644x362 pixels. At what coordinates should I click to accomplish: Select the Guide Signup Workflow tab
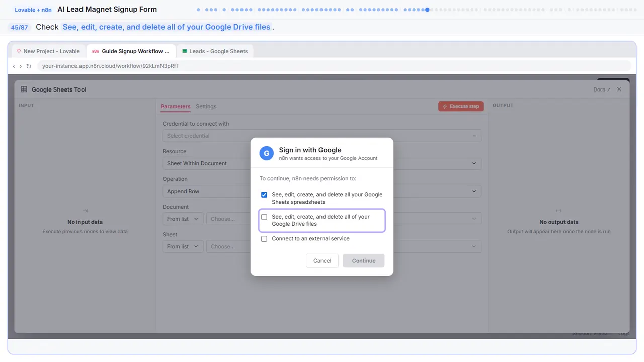pyautogui.click(x=130, y=51)
